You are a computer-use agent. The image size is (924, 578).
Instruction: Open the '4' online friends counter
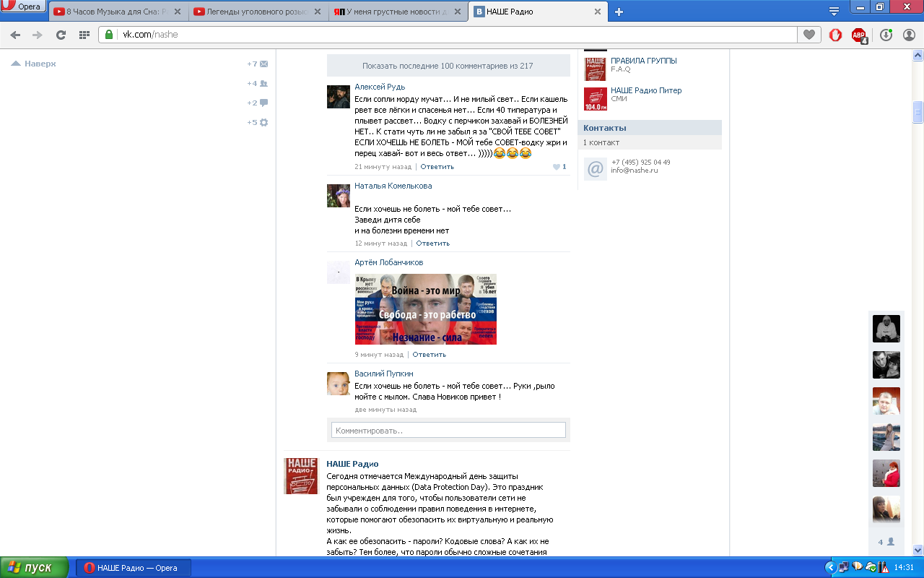point(886,542)
